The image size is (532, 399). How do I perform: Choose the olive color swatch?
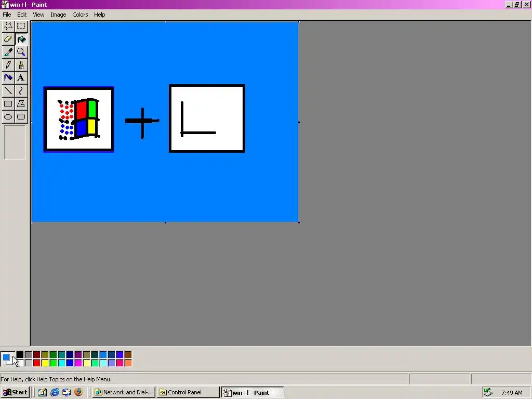[45, 355]
